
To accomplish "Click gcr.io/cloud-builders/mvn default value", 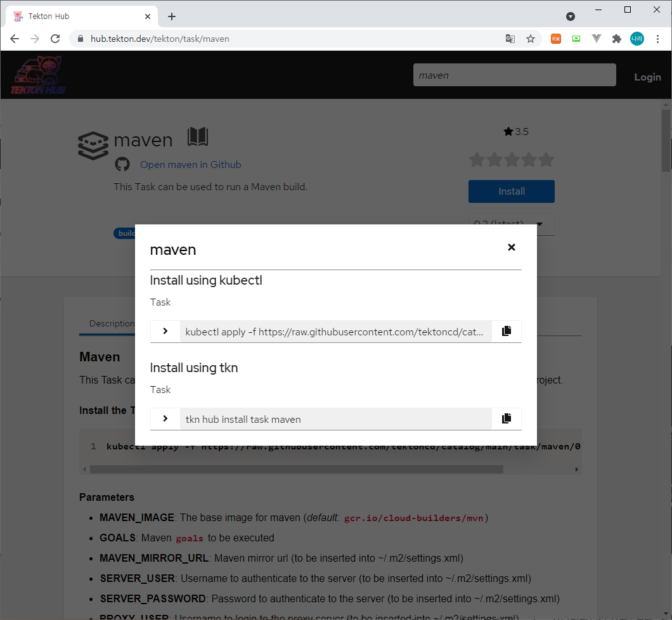I will [413, 518].
